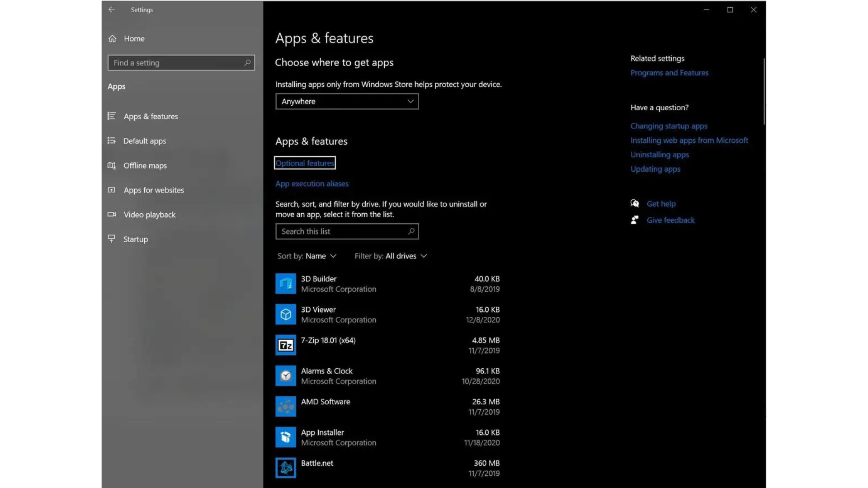Minimize the Settings window

tap(706, 9)
